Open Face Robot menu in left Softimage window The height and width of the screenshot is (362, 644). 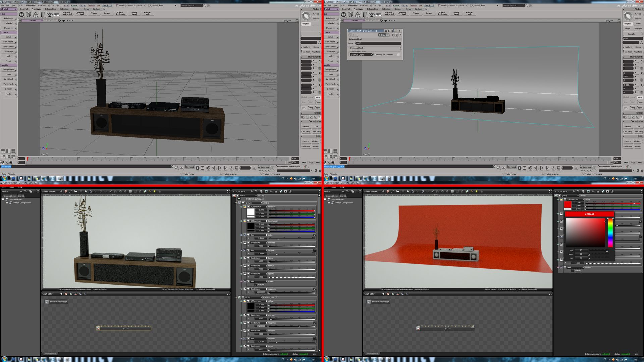click(x=107, y=5)
